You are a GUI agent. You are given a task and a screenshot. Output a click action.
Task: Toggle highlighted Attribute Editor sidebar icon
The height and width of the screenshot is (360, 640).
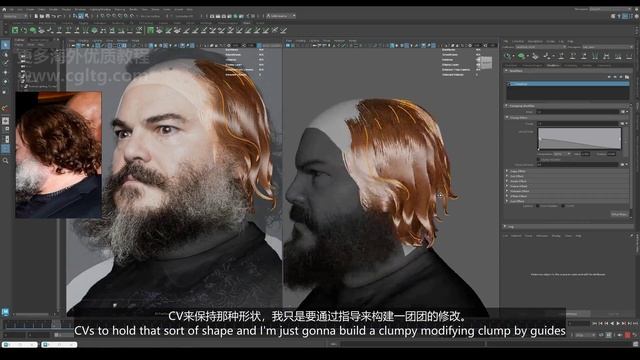[625, 16]
